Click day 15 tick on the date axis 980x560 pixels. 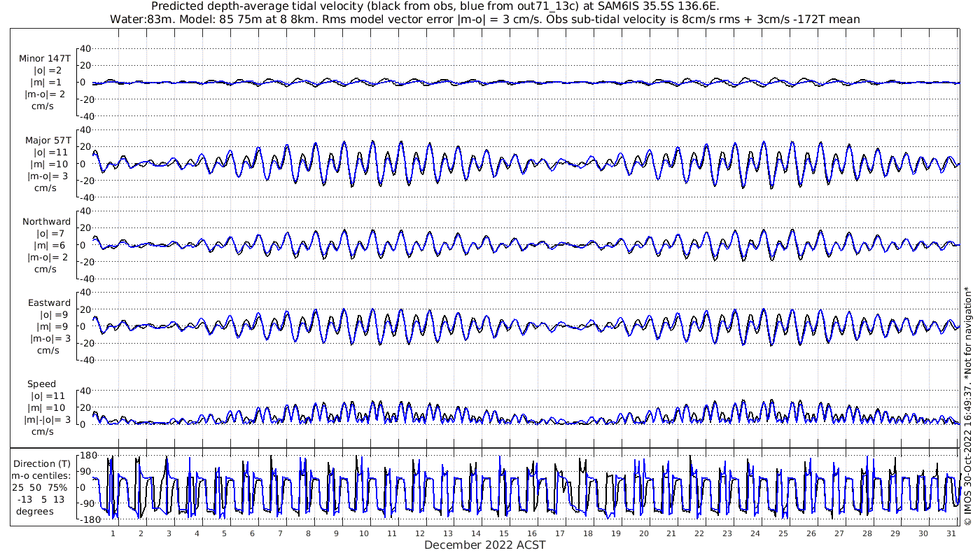point(503,533)
